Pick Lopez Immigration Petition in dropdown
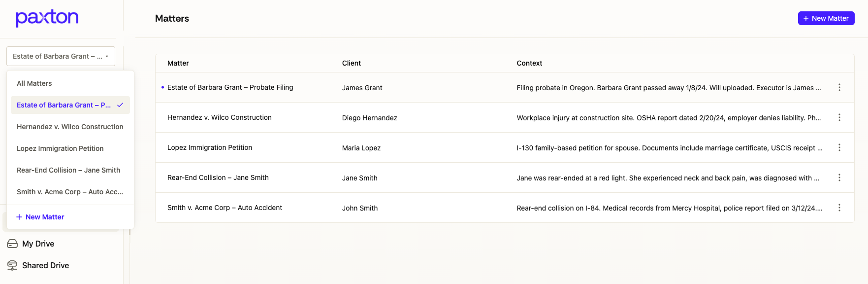This screenshot has width=868, height=284. 60,148
